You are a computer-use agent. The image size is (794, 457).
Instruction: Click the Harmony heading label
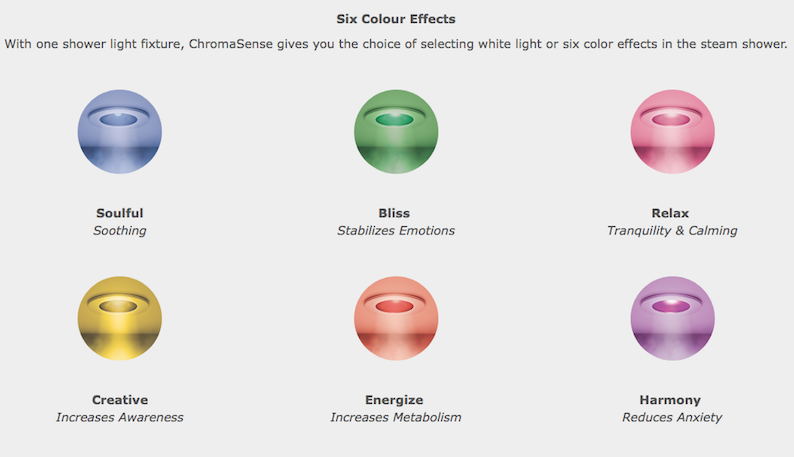coord(670,400)
